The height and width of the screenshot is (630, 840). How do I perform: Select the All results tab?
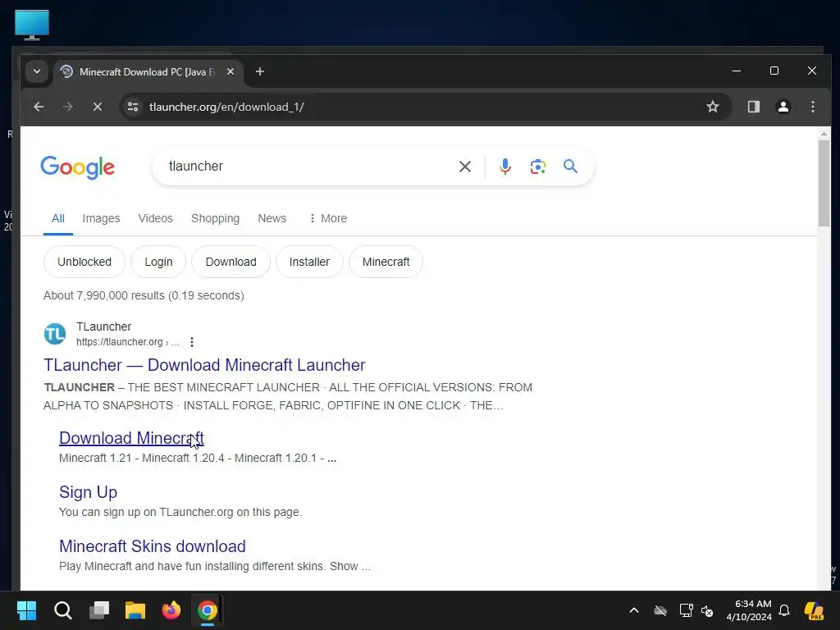tap(58, 218)
